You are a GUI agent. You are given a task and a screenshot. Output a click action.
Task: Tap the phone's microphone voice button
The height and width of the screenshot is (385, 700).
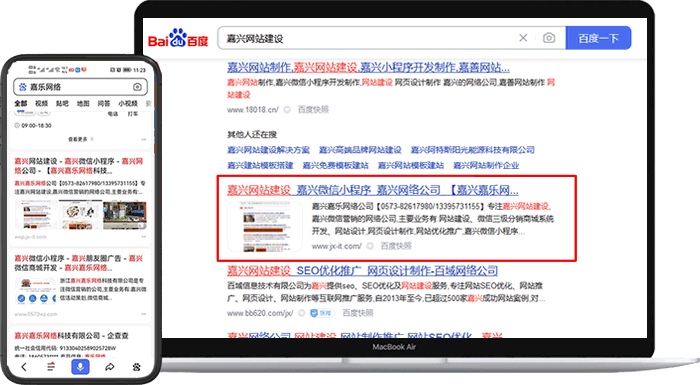(x=80, y=367)
